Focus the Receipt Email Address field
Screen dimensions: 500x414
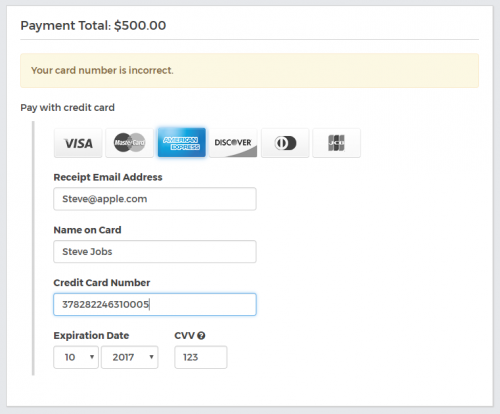click(x=155, y=199)
